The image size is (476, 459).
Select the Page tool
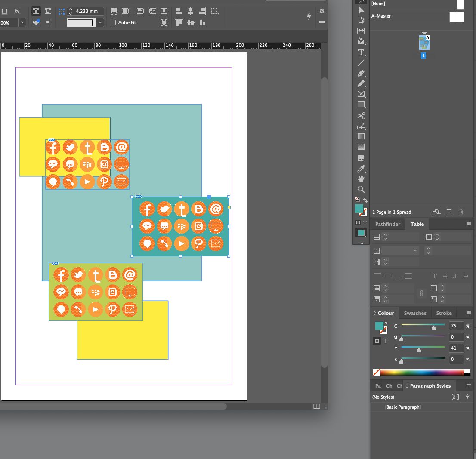pos(361,20)
